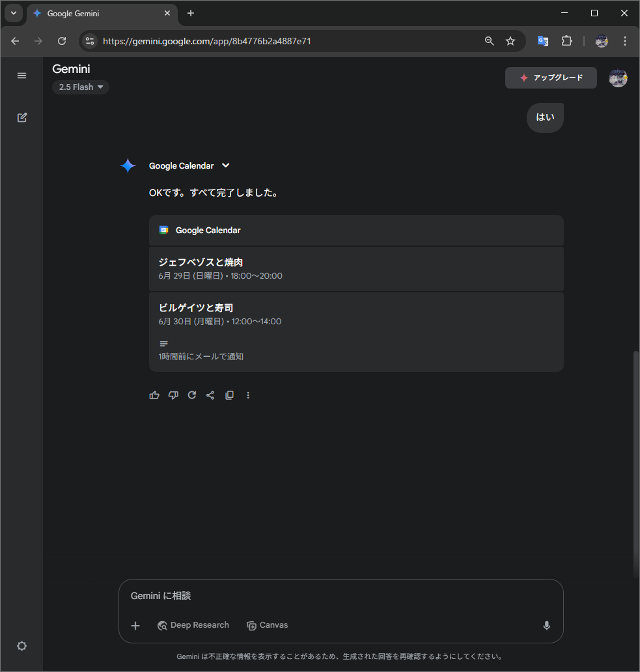View site information icon in address bar

[90, 41]
